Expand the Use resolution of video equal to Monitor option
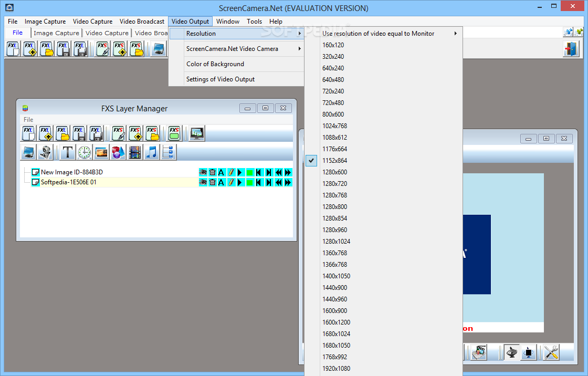The image size is (588, 376). pyautogui.click(x=383, y=34)
